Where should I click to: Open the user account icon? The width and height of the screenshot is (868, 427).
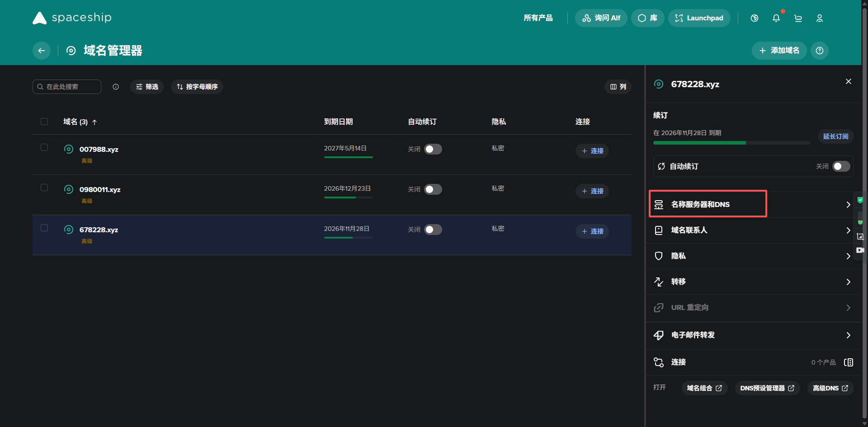click(x=820, y=18)
